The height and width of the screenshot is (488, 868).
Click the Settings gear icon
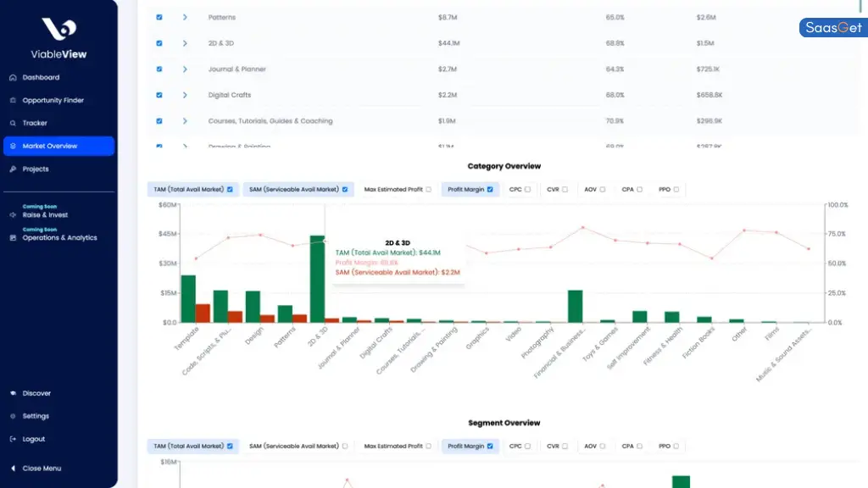13,417
